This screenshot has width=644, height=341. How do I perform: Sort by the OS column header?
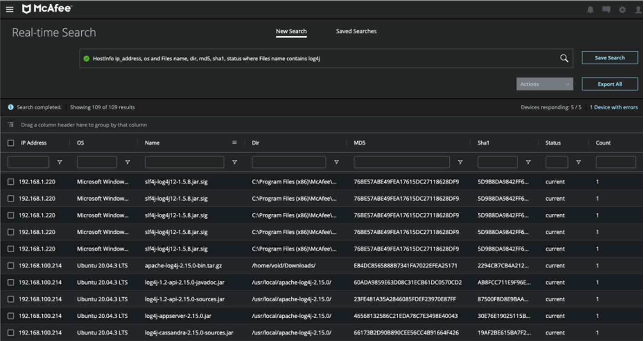pos(80,143)
